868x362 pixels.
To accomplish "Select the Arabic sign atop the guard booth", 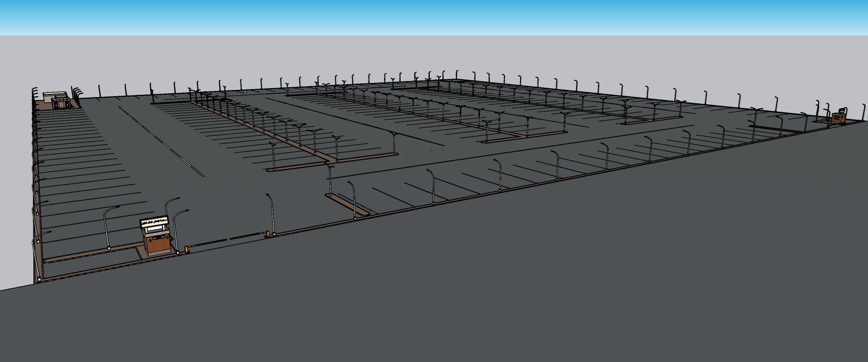I will coord(155,222).
